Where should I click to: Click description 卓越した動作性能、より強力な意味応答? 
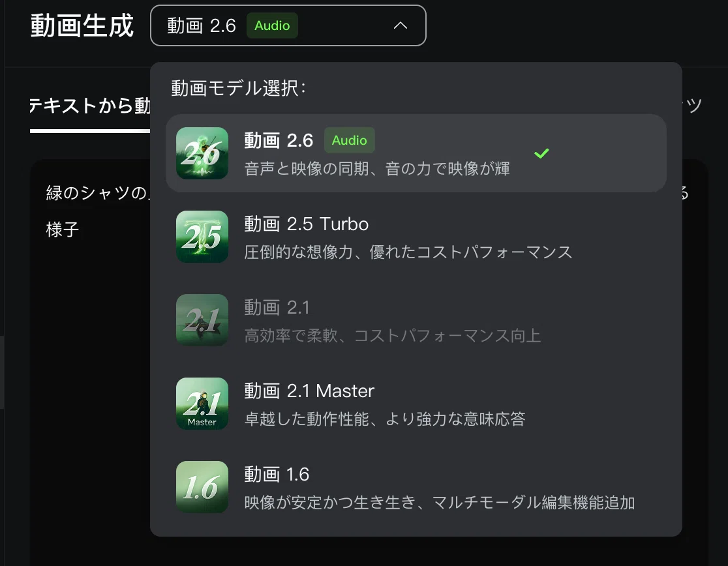click(385, 419)
